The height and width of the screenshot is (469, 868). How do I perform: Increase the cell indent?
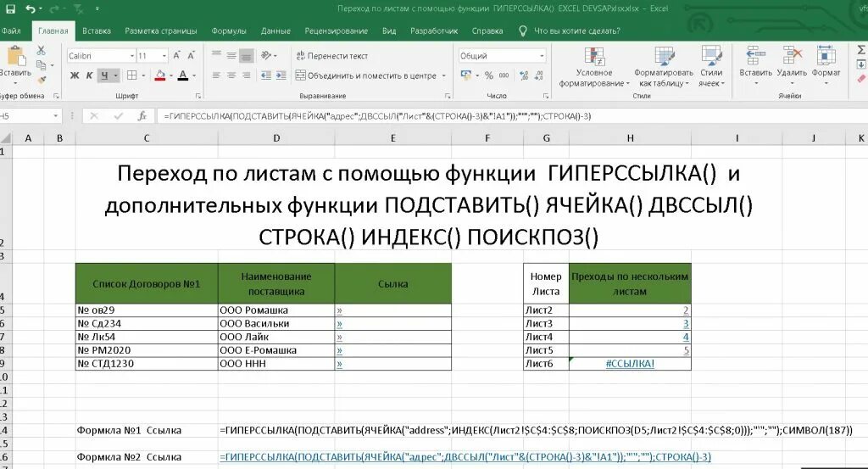[281, 75]
